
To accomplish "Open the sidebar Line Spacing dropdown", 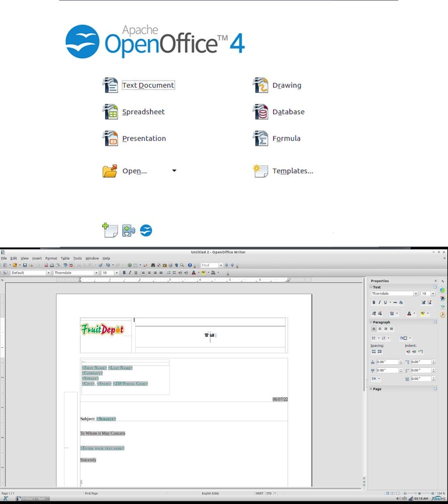I will pyautogui.click(x=376, y=379).
